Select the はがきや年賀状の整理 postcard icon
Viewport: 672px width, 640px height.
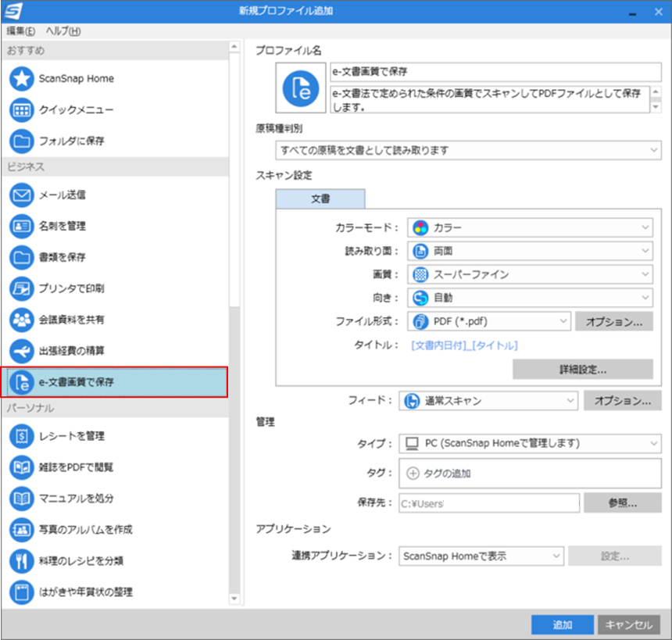point(21,592)
